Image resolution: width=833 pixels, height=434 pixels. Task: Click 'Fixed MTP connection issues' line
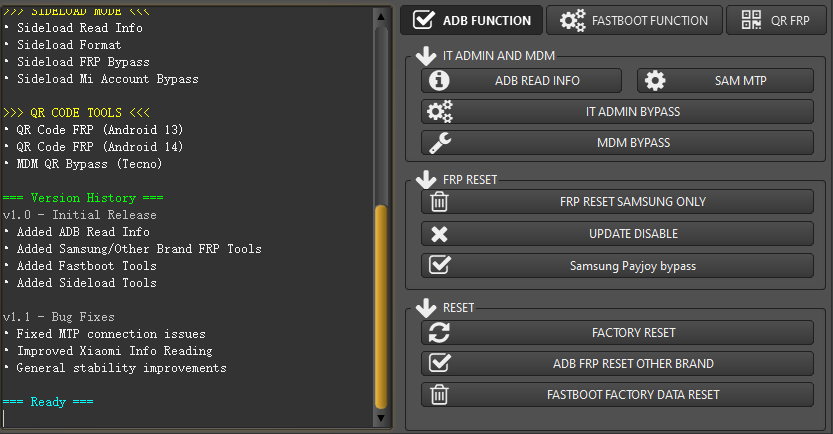click(111, 334)
